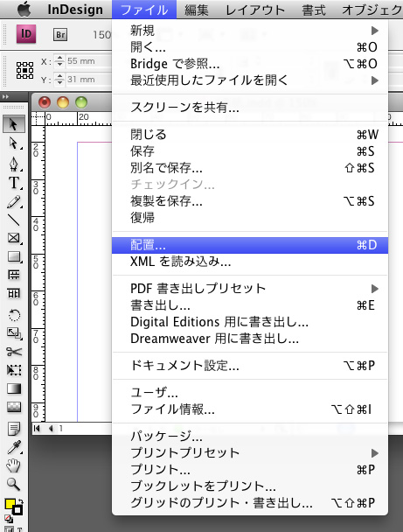The image size is (403, 532).
Task: Click the Y field showing 31 mm
Action: coord(89,80)
